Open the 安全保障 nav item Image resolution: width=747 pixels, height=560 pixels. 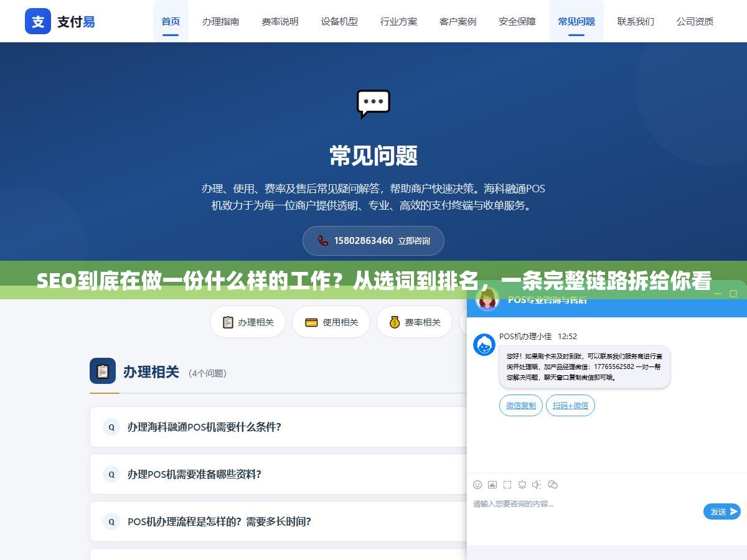pos(517,21)
